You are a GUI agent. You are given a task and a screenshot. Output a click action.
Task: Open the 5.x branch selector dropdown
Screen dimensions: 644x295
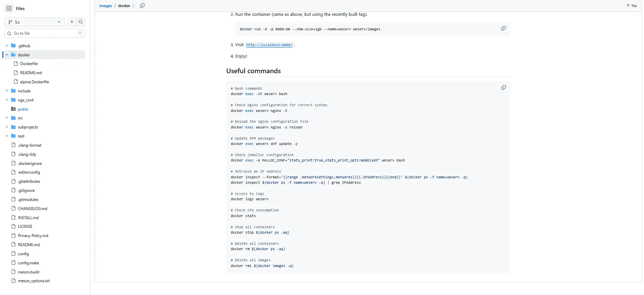pyautogui.click(x=35, y=22)
